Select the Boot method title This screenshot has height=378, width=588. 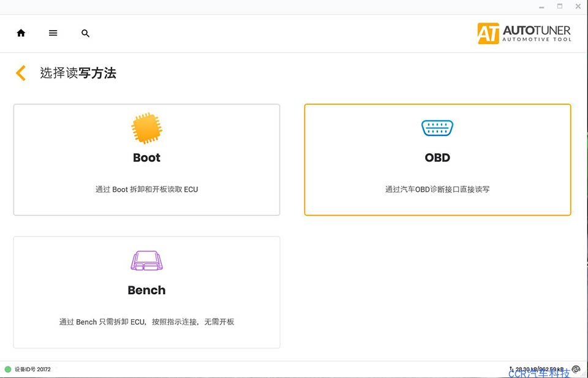[x=146, y=157]
